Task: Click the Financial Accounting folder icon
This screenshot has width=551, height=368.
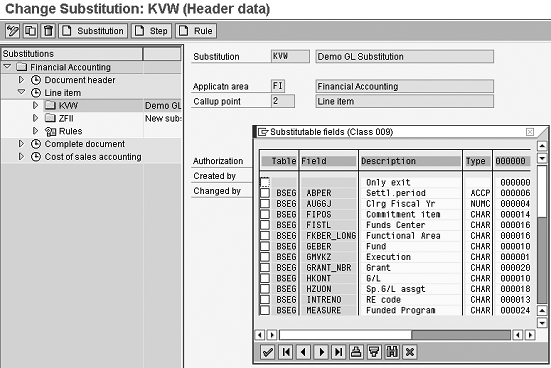Action: (x=22, y=67)
